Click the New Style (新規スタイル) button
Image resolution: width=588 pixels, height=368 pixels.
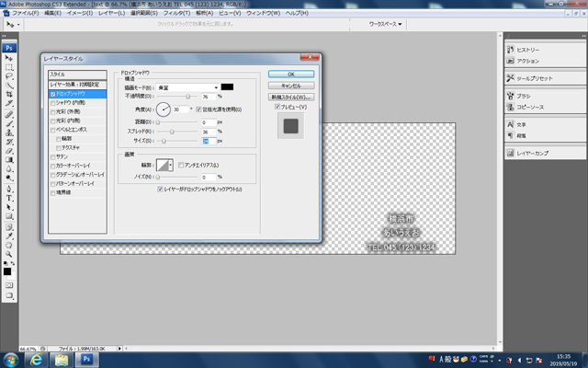click(x=290, y=97)
